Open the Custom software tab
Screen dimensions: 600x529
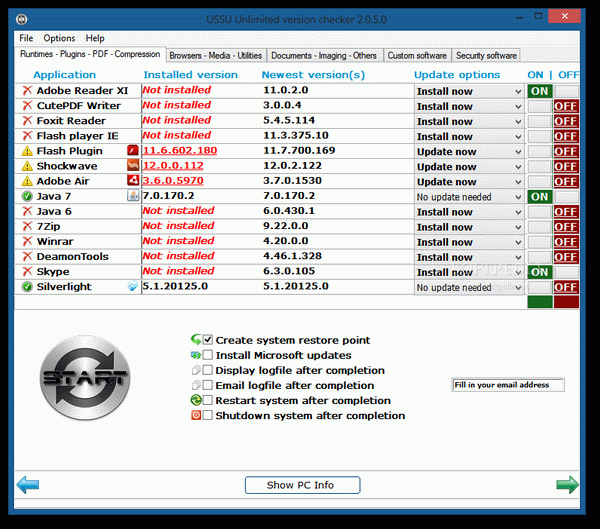click(417, 56)
